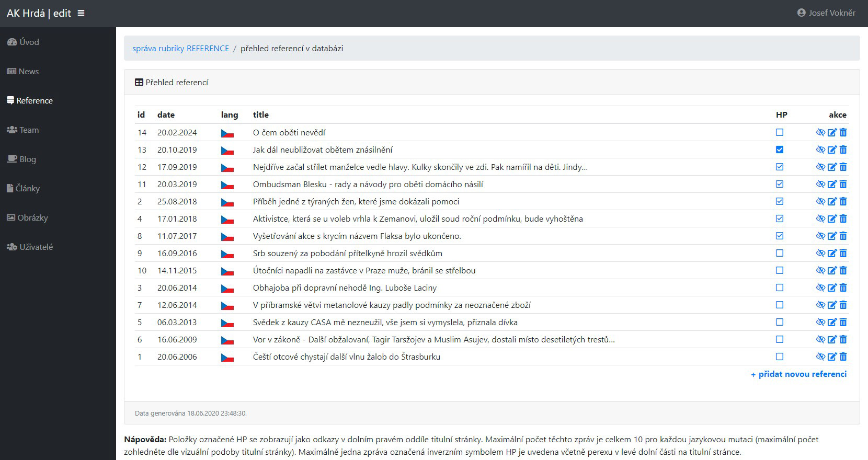
Task: Toggle the sidebar hamburger menu icon
Action: tap(81, 13)
